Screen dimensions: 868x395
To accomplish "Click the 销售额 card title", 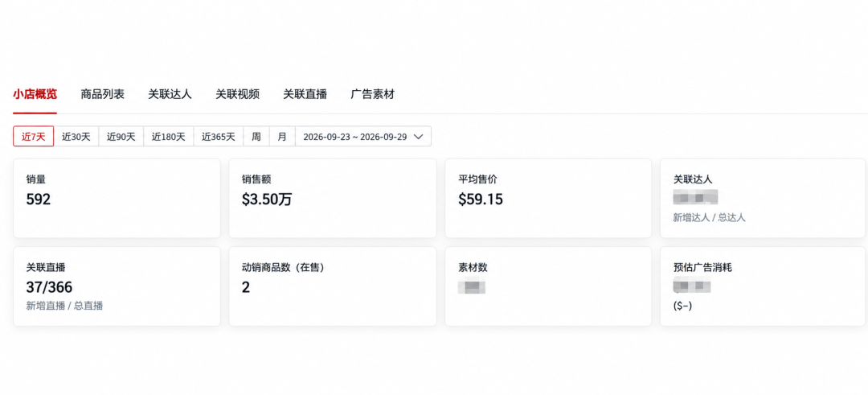I will coord(256,179).
